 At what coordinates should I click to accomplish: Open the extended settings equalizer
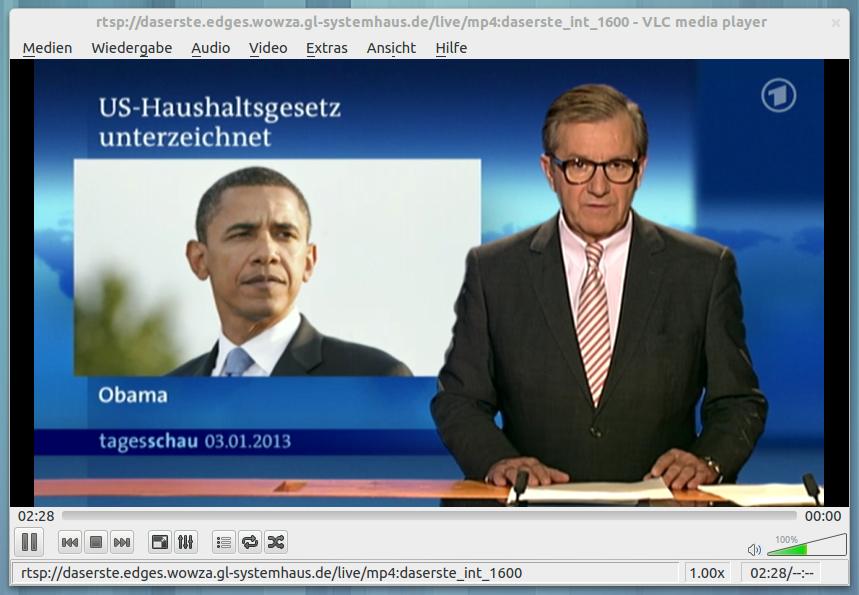tap(185, 542)
